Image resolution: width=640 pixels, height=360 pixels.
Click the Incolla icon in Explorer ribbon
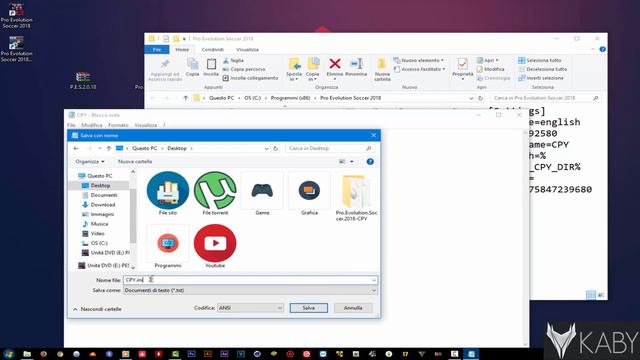(x=211, y=64)
